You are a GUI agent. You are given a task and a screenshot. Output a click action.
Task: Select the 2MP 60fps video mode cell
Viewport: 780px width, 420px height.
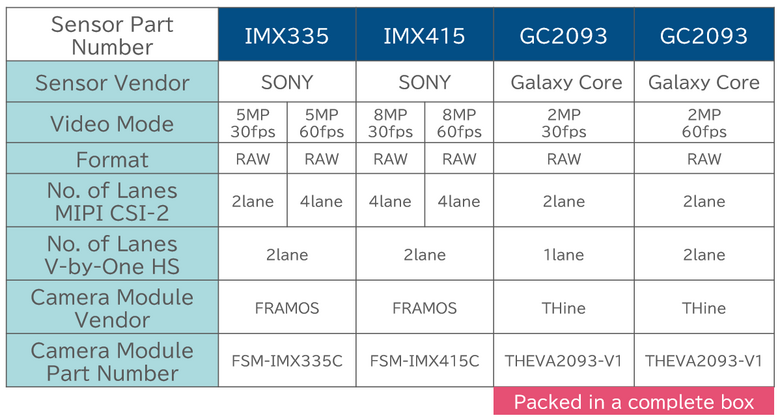pos(704,124)
